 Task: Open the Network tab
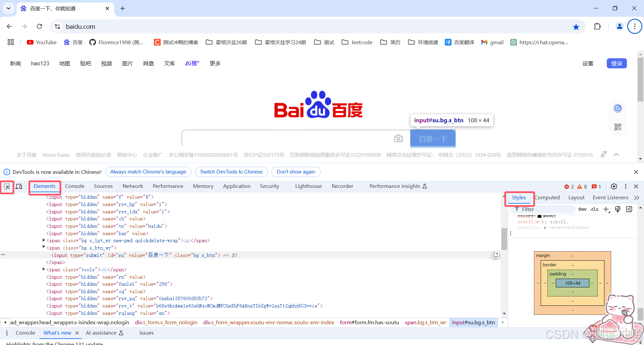(x=133, y=186)
